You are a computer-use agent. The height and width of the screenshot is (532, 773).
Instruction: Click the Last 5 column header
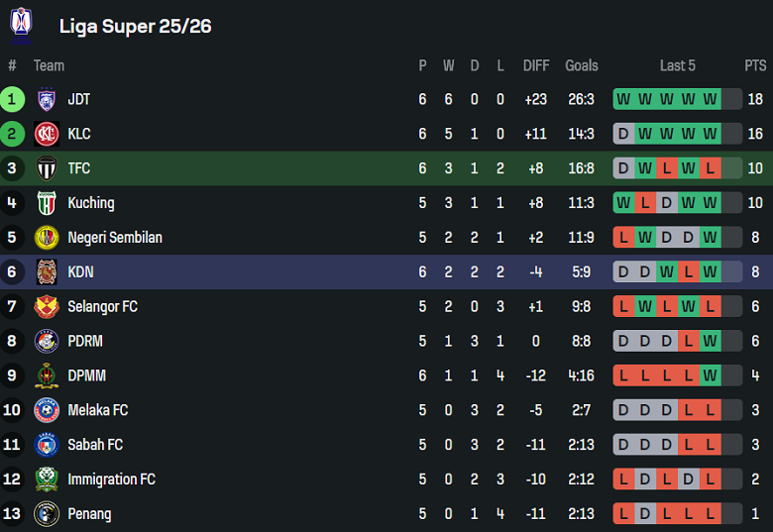click(x=678, y=65)
